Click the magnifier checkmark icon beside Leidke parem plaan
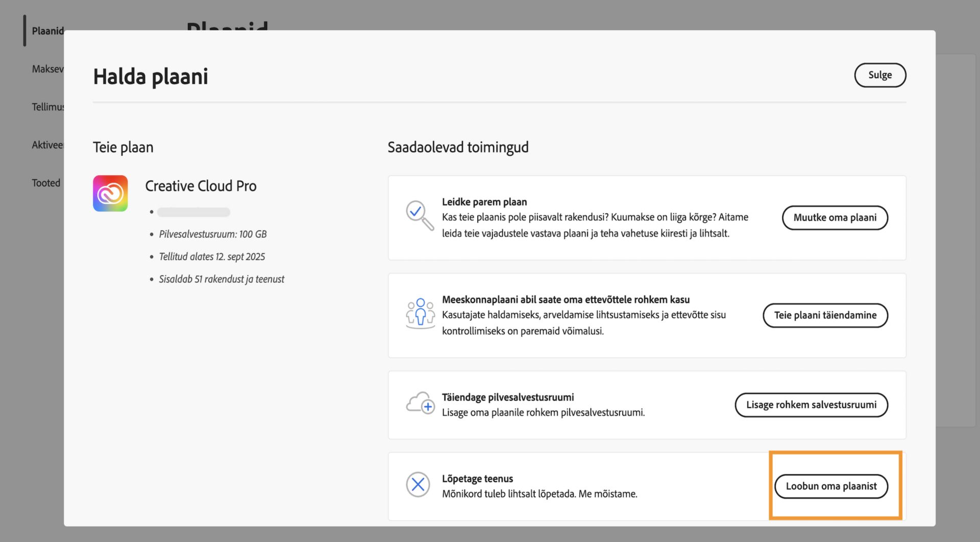 (420, 215)
